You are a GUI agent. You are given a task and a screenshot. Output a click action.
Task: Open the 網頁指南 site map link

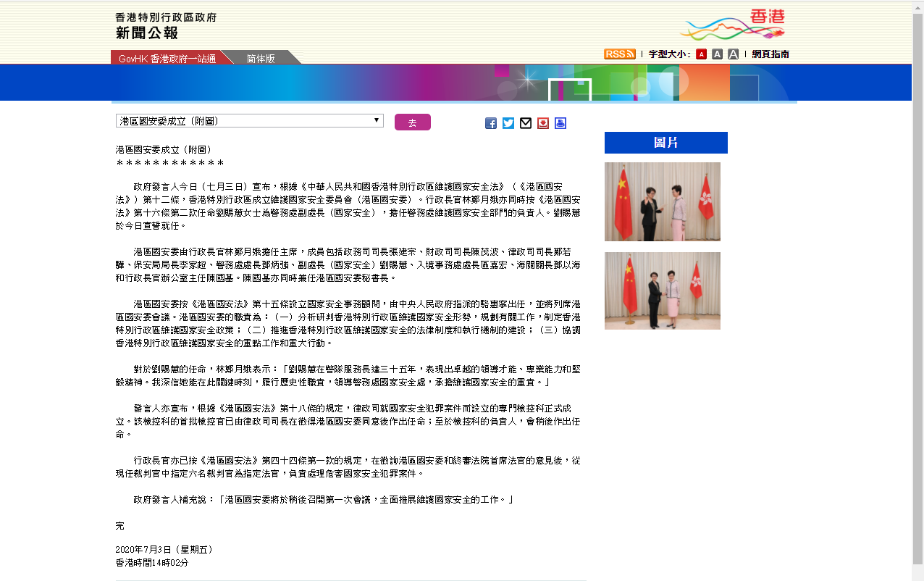[770, 54]
